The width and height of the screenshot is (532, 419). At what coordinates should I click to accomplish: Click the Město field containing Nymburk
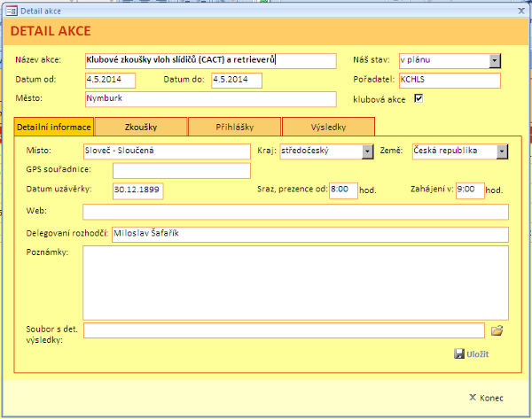[x=211, y=99]
